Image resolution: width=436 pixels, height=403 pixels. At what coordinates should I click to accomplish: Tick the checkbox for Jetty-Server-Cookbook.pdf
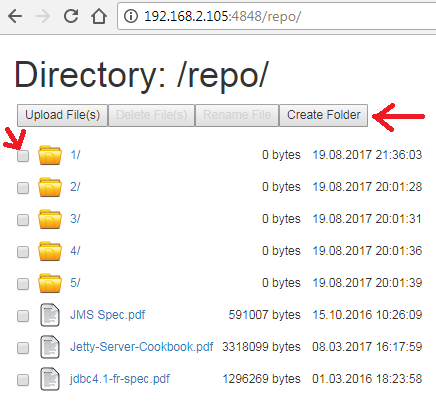coord(23,348)
